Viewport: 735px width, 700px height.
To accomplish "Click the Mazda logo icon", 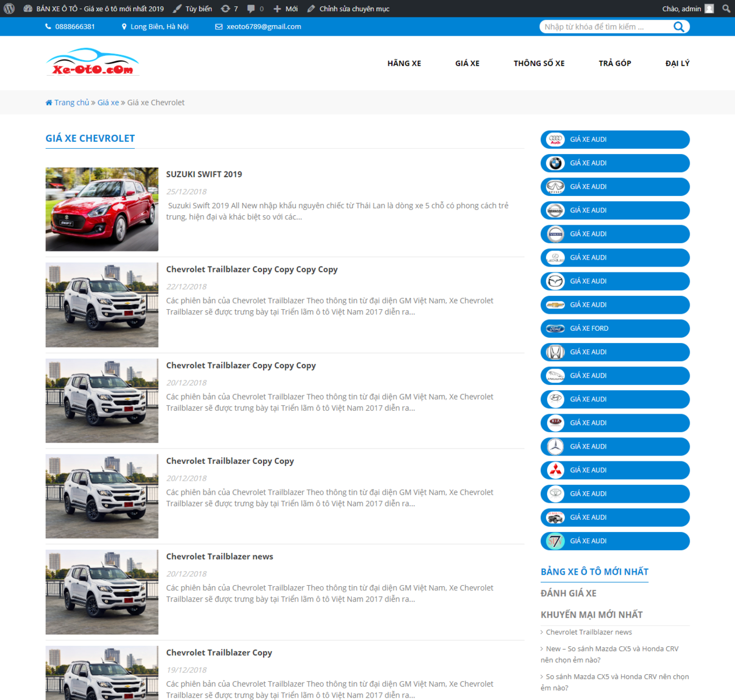I will point(555,281).
